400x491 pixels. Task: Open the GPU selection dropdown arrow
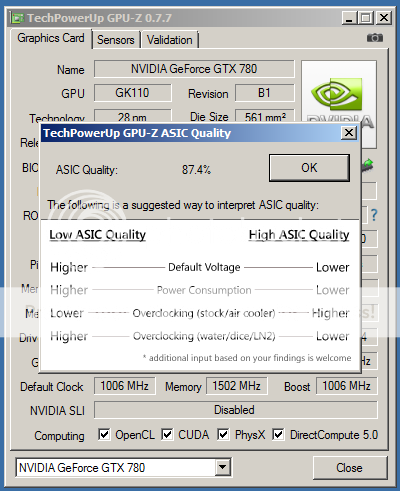(x=222, y=467)
